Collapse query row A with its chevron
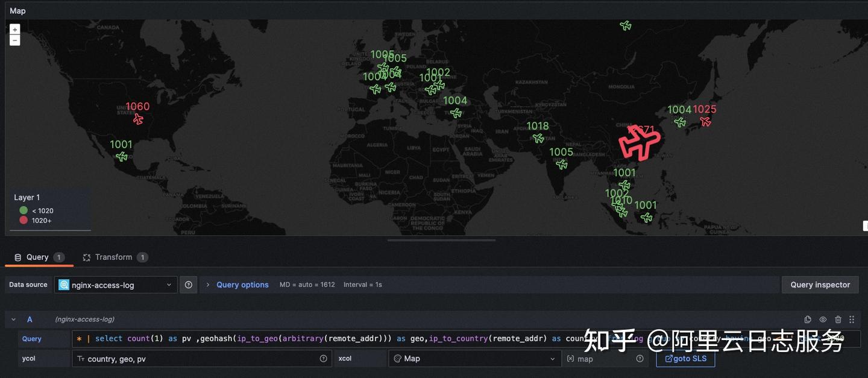The width and height of the screenshot is (868, 378). (13, 319)
